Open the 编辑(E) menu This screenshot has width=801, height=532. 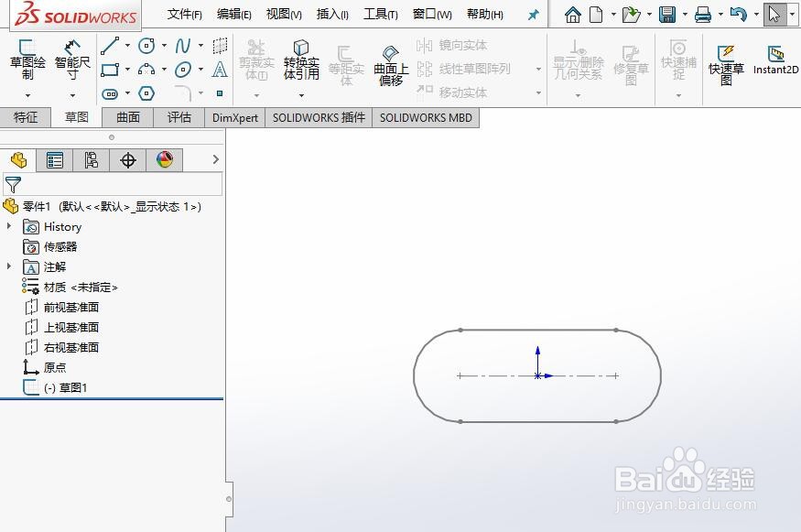point(234,15)
